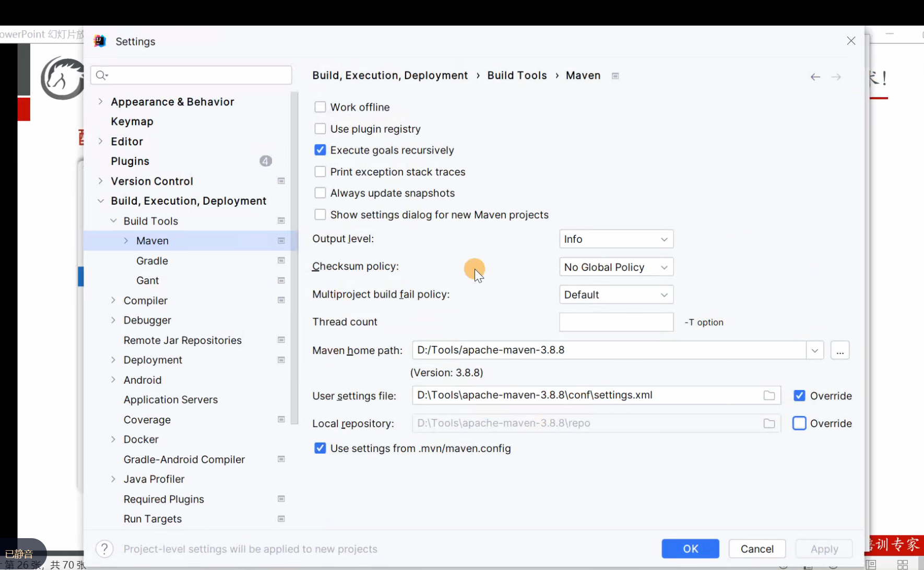Click the project-level icon on Coverage row
This screenshot has width=924, height=570.
point(281,420)
